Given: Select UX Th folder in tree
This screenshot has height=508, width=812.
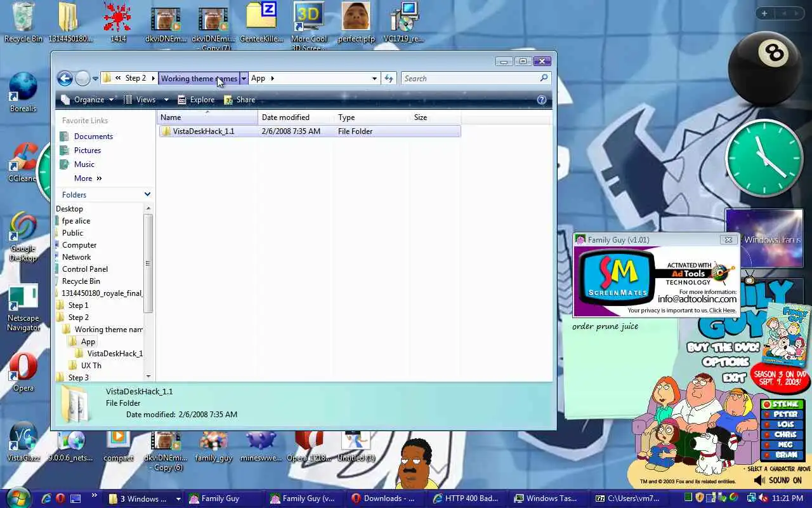Looking at the screenshot, I should click(91, 366).
